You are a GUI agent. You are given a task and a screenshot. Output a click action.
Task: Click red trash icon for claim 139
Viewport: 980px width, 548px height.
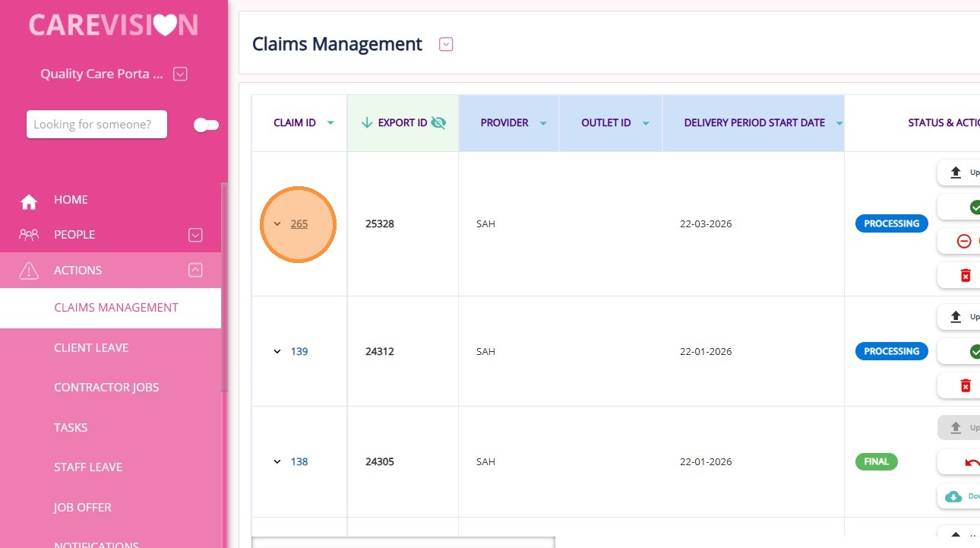click(966, 386)
